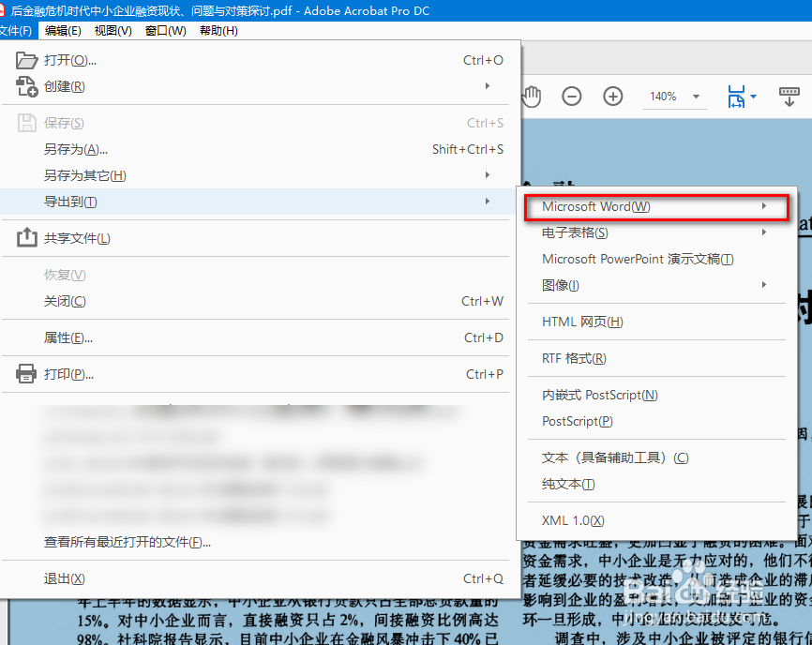Export as 纯文本(T)
Viewport: 812px width, 645px height.
[656, 484]
